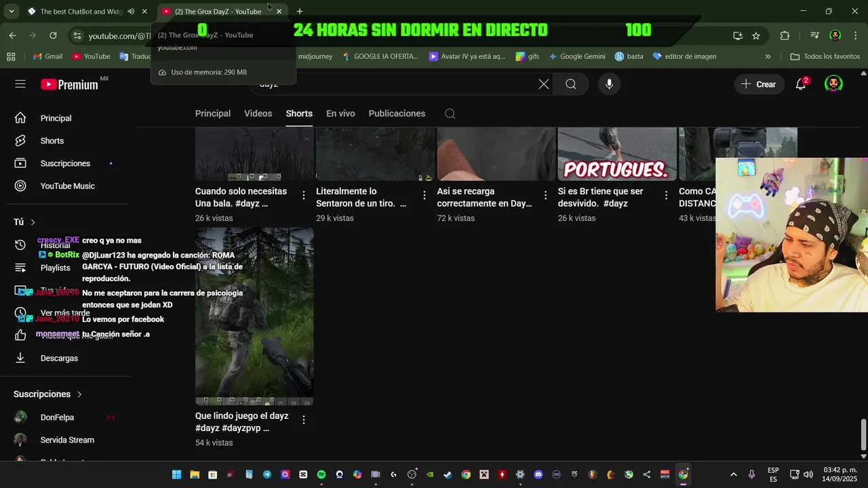Switch the ESP ES input language indicator

(773, 474)
